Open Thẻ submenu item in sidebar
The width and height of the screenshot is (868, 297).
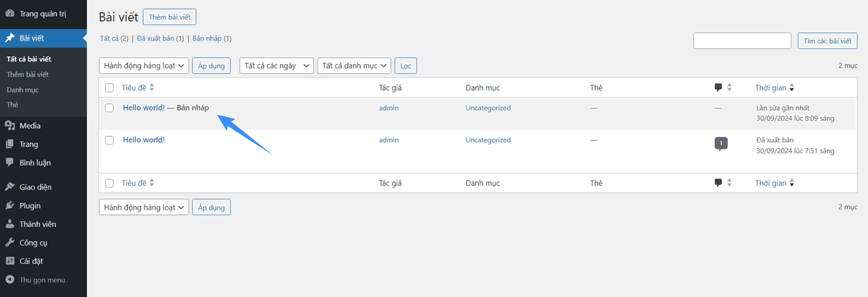coord(12,105)
